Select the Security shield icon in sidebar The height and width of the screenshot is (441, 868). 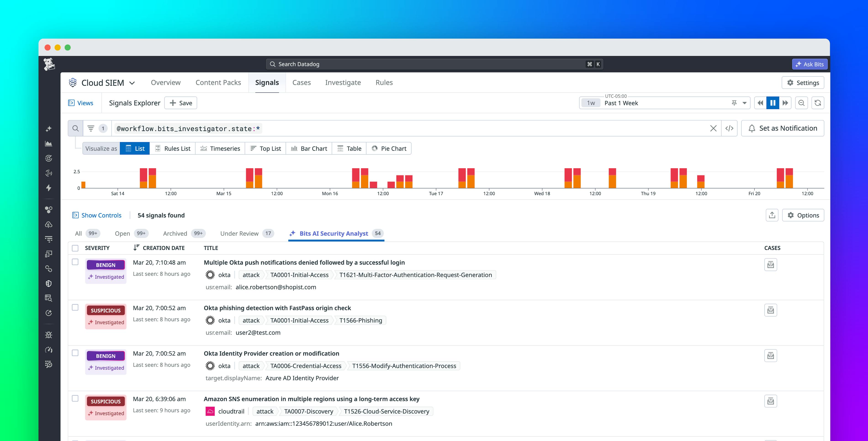pyautogui.click(x=48, y=283)
